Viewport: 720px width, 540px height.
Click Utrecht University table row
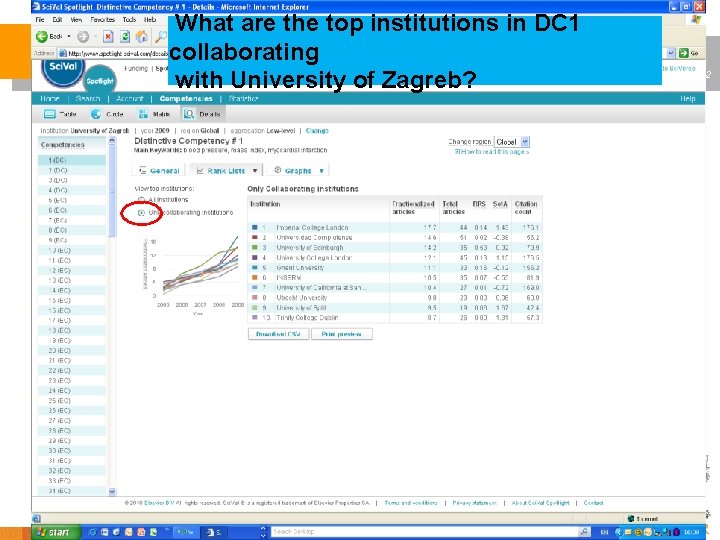tap(395, 298)
